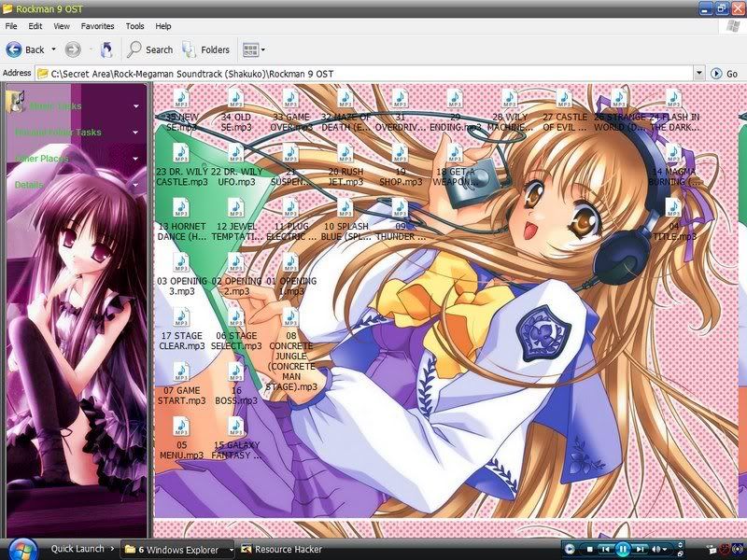This screenshot has height=560, width=747.
Task: Expand the Details panel
Action: point(135,185)
